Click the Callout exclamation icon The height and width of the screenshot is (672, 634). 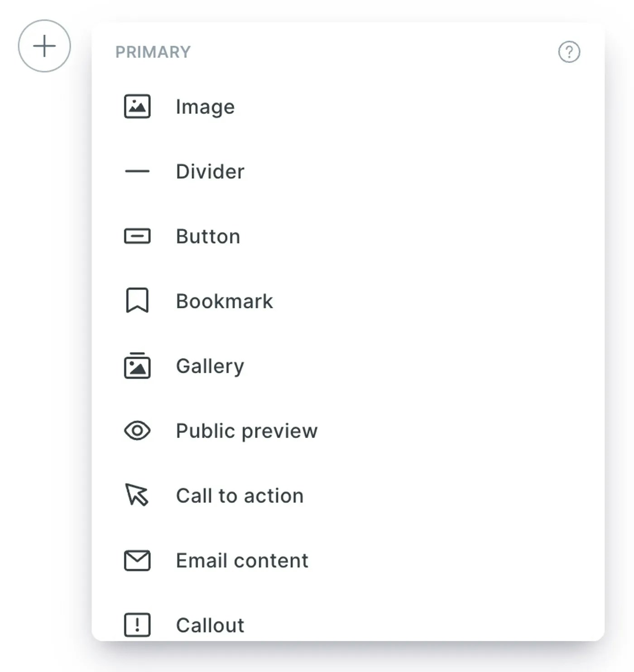pyautogui.click(x=137, y=625)
